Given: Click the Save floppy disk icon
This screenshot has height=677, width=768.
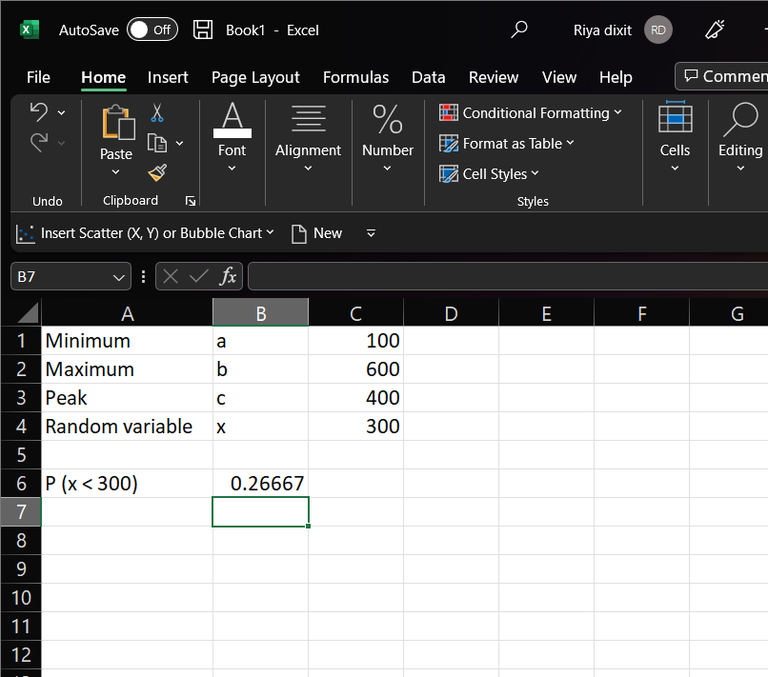Looking at the screenshot, I should pos(203,30).
